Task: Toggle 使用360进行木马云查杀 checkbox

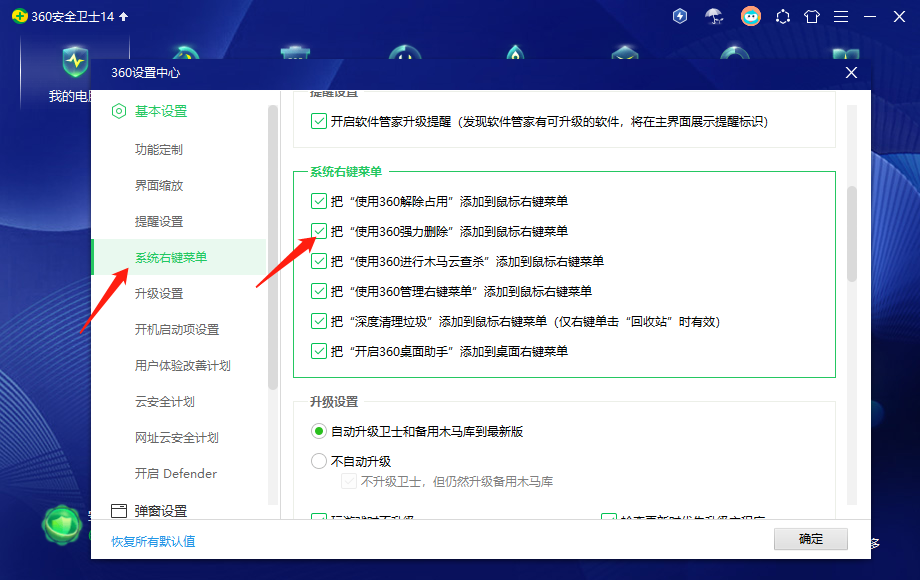Action: click(x=319, y=261)
